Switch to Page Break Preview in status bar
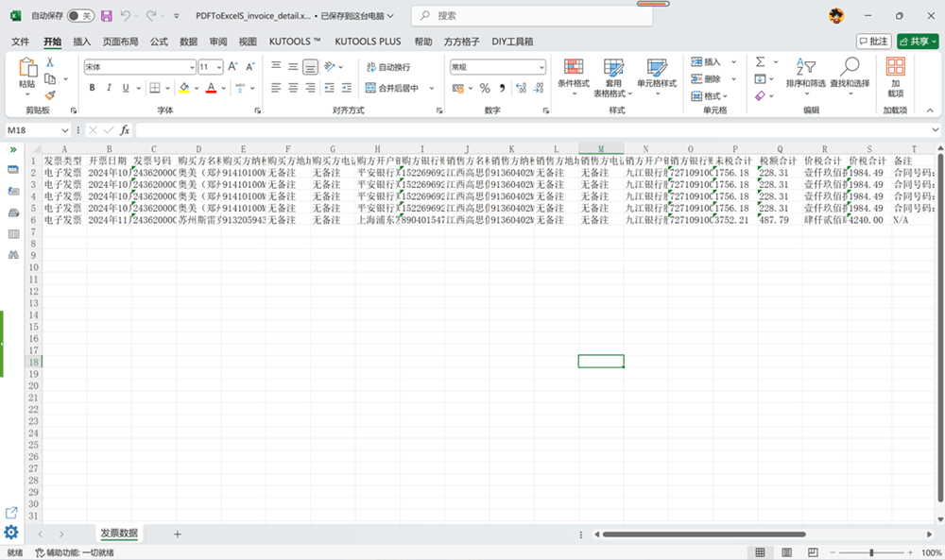The image size is (945, 560). 813,552
